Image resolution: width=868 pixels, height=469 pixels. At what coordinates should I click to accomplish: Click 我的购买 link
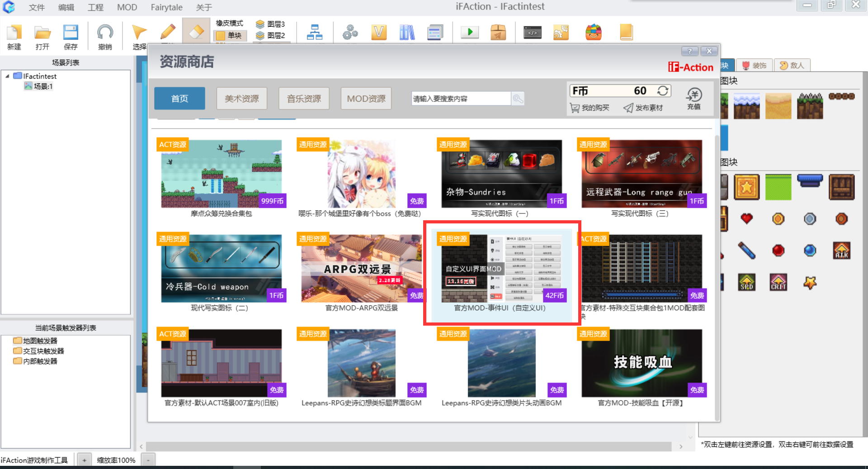590,108
